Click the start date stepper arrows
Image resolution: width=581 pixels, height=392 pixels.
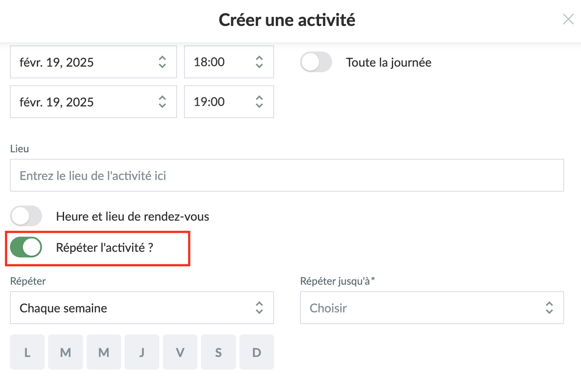coord(162,62)
